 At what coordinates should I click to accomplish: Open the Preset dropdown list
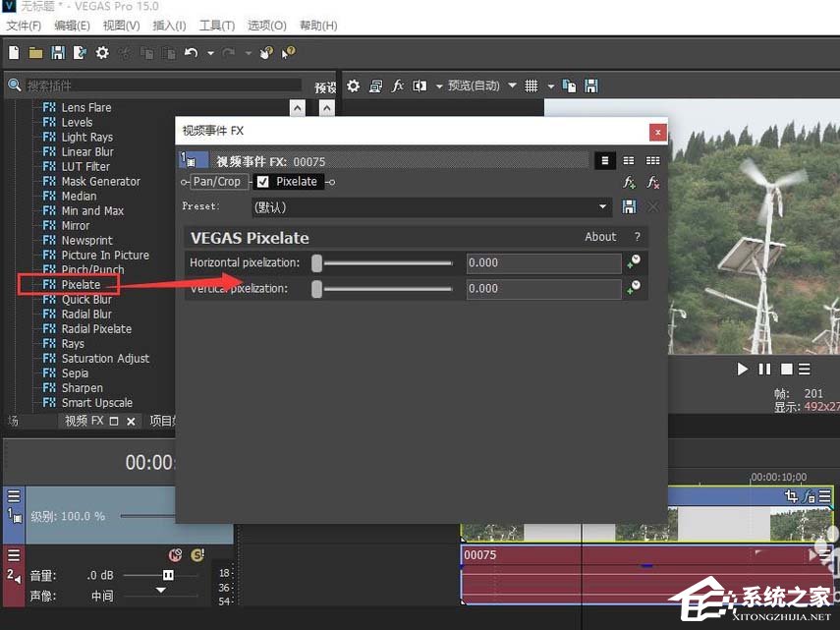604,207
